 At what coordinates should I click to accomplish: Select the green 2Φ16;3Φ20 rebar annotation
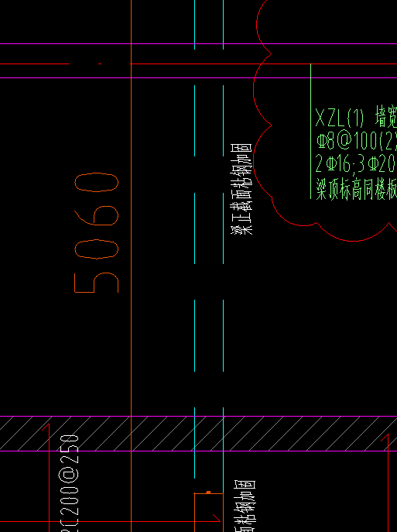click(356, 164)
